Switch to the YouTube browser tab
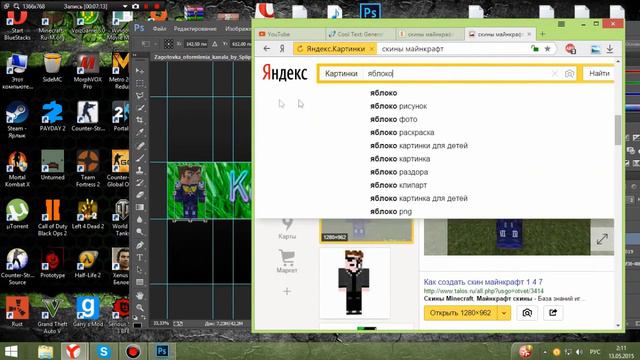 [x=289, y=34]
